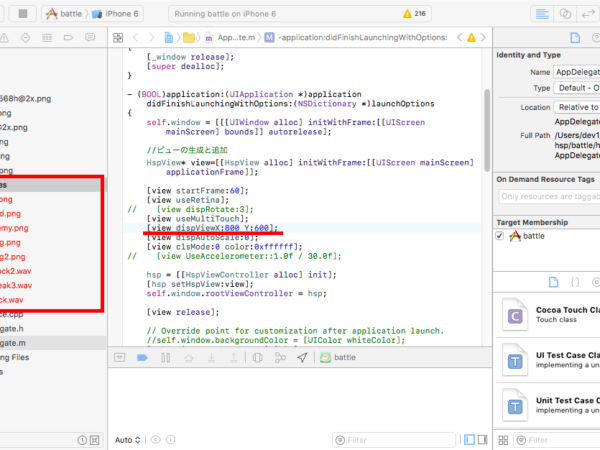The image size is (600, 450).
Task: Go back in editor history
Action: pos(135,38)
